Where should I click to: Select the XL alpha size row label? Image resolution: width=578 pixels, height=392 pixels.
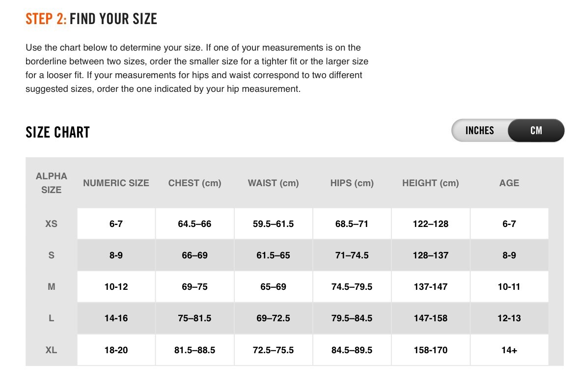(52, 350)
